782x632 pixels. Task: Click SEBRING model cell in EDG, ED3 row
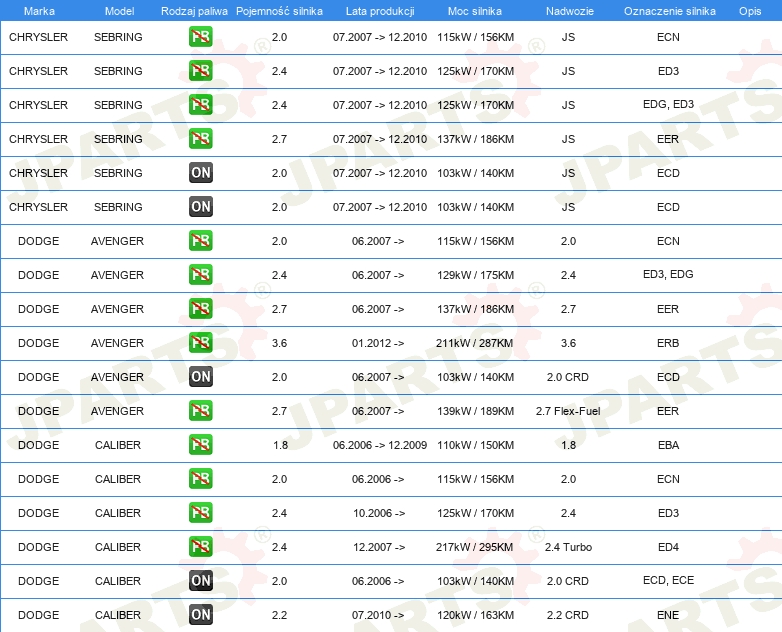pos(118,105)
